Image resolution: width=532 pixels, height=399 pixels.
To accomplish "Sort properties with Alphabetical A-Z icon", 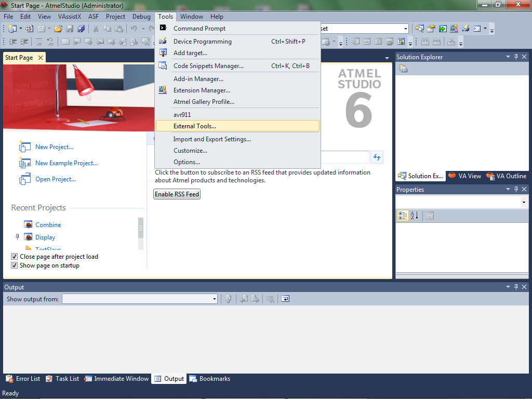I will click(415, 216).
